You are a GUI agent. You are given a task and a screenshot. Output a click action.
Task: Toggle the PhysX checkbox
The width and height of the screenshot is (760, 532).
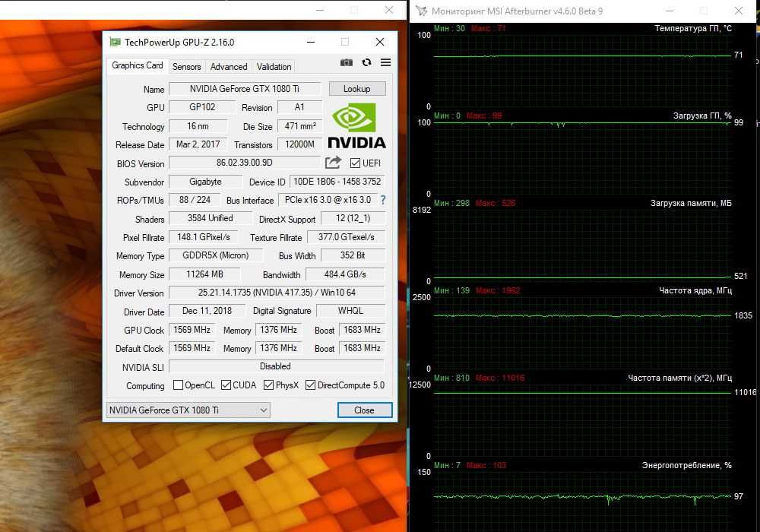(x=268, y=385)
